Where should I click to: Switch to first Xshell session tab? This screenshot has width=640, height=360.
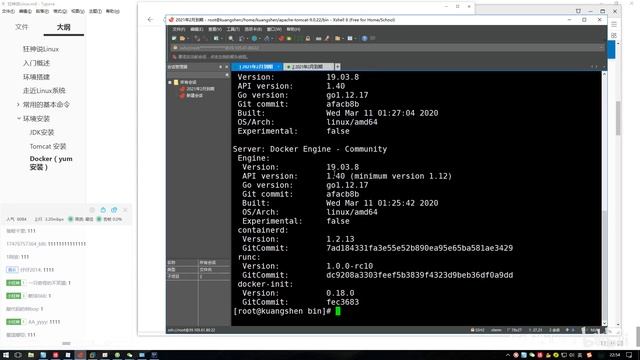point(256,67)
